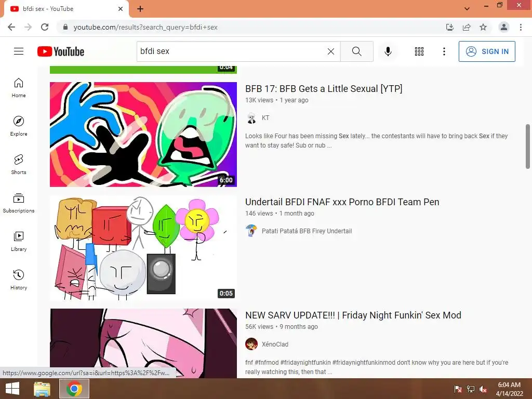Click description starting 'fnf #fnfmod #fridaynightfunkin'

tap(377, 367)
